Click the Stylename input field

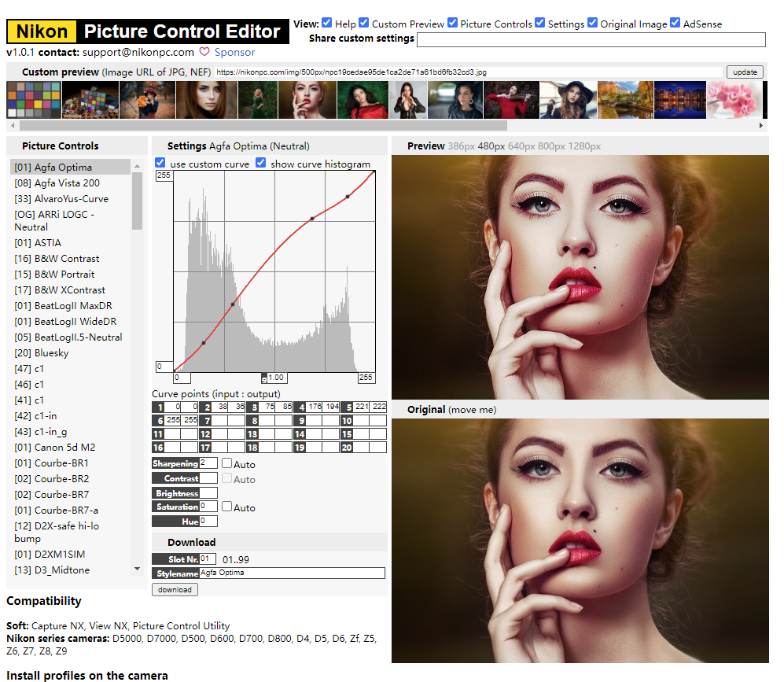pos(293,573)
